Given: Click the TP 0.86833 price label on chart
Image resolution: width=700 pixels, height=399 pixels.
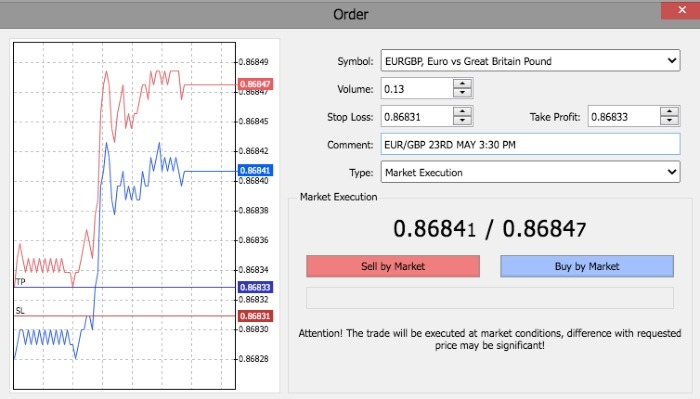Looking at the screenshot, I should [255, 287].
